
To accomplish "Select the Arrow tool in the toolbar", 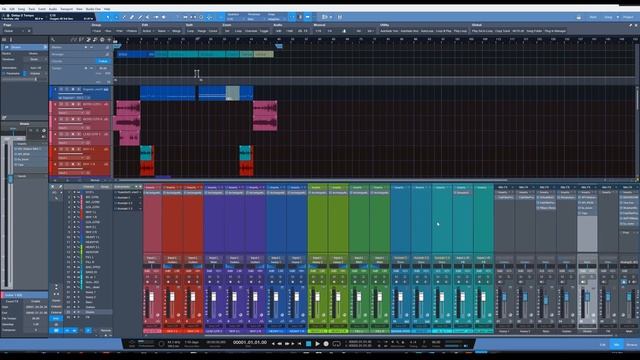I will pos(108,17).
